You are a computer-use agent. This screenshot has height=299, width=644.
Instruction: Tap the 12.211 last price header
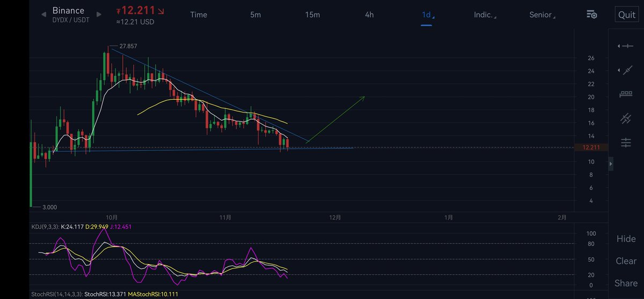(140, 10)
